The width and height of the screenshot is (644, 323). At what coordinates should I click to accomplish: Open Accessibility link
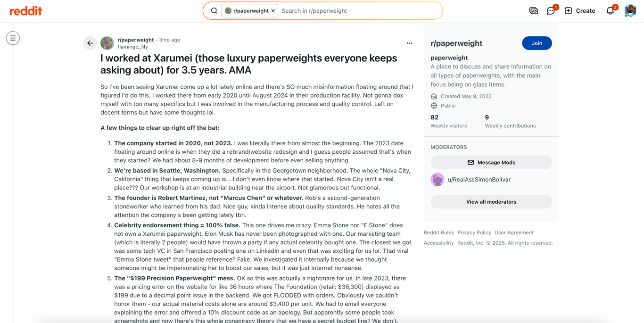click(439, 243)
